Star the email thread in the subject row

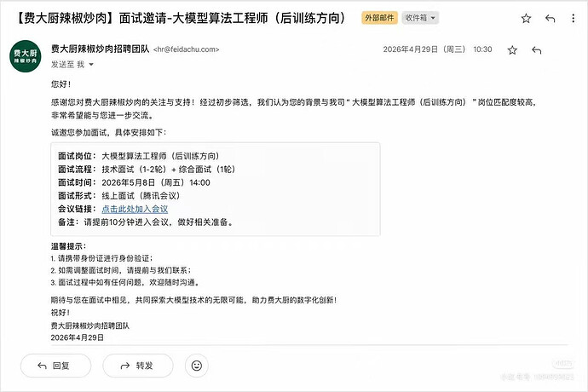[526, 18]
